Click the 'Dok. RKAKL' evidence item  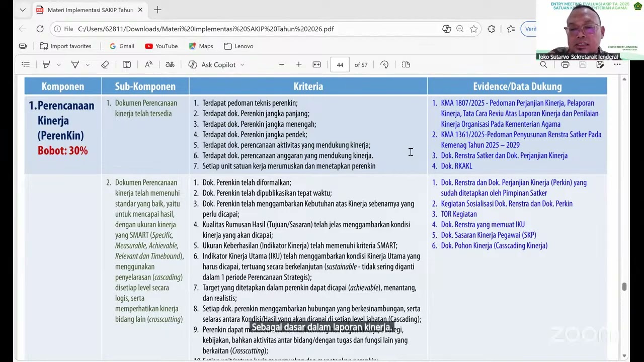click(x=456, y=166)
